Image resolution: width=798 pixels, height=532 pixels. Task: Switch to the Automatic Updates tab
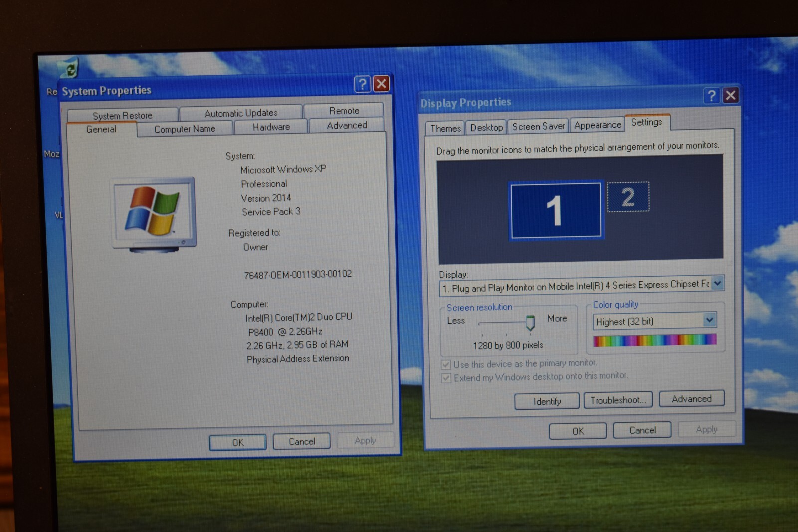click(x=241, y=113)
